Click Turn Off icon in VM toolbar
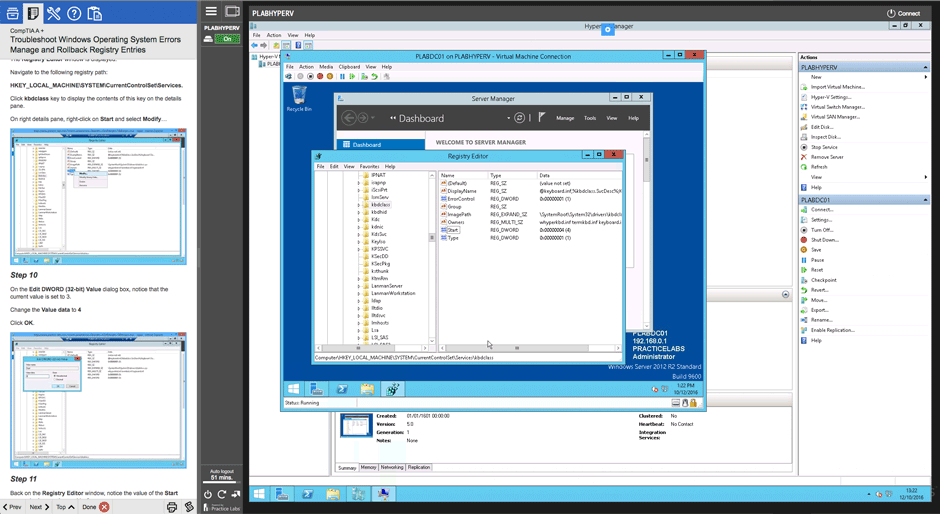This screenshot has height=514, width=940. click(311, 76)
